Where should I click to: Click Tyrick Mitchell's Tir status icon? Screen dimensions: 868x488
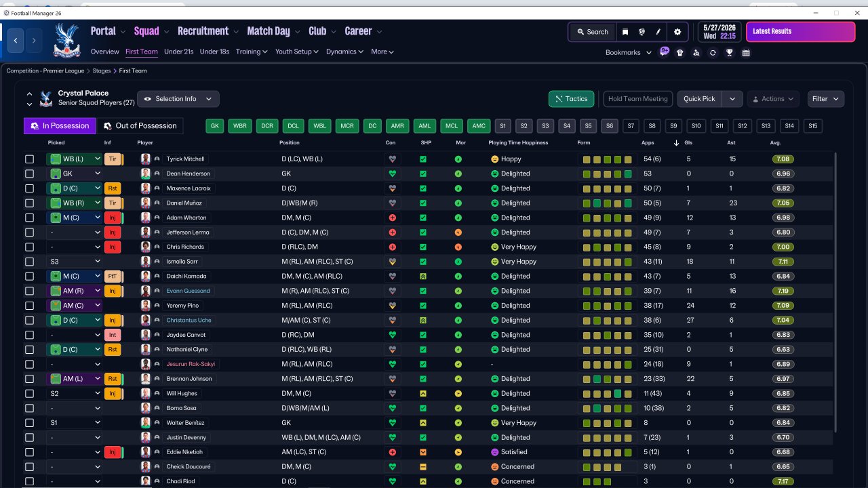click(x=113, y=159)
